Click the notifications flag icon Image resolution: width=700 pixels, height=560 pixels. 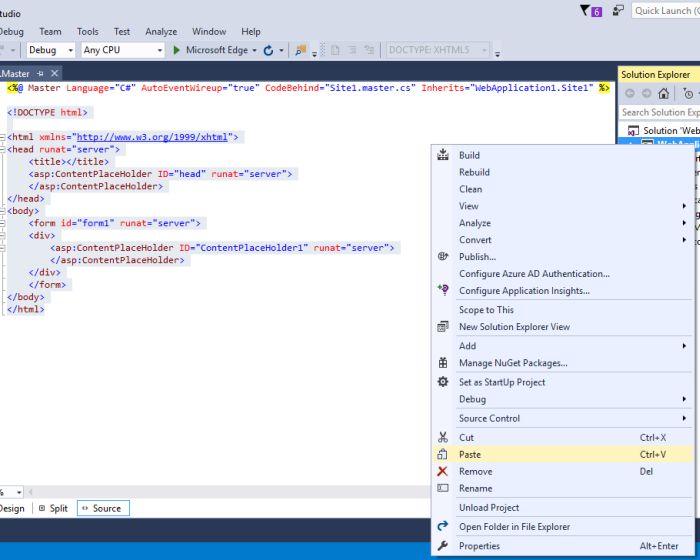(586, 11)
